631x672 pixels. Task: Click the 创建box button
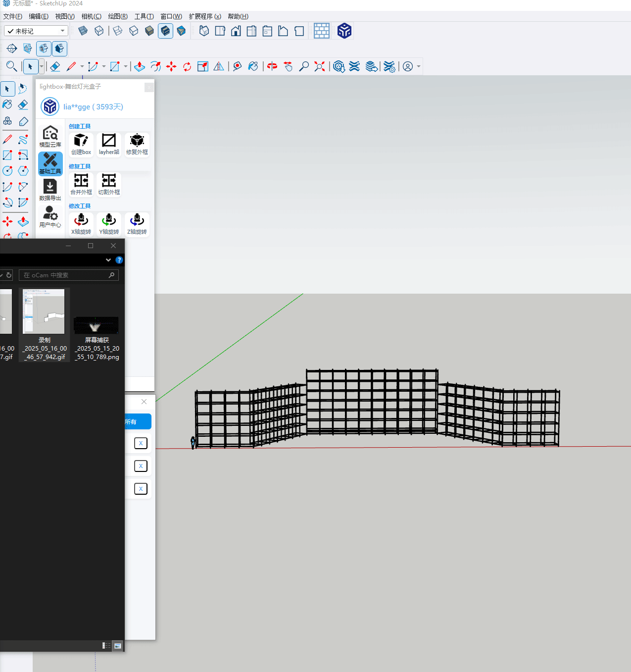(81, 144)
